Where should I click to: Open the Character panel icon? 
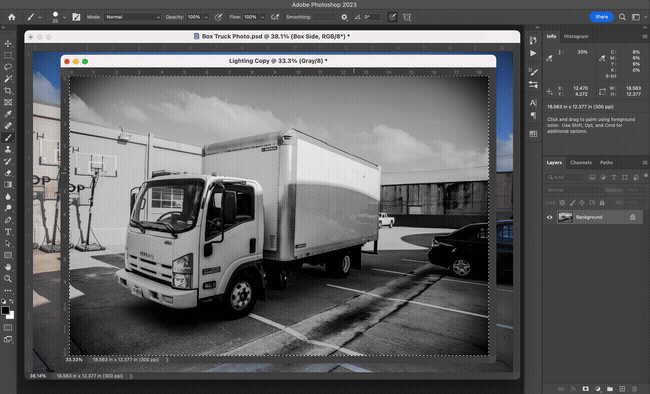click(x=533, y=103)
